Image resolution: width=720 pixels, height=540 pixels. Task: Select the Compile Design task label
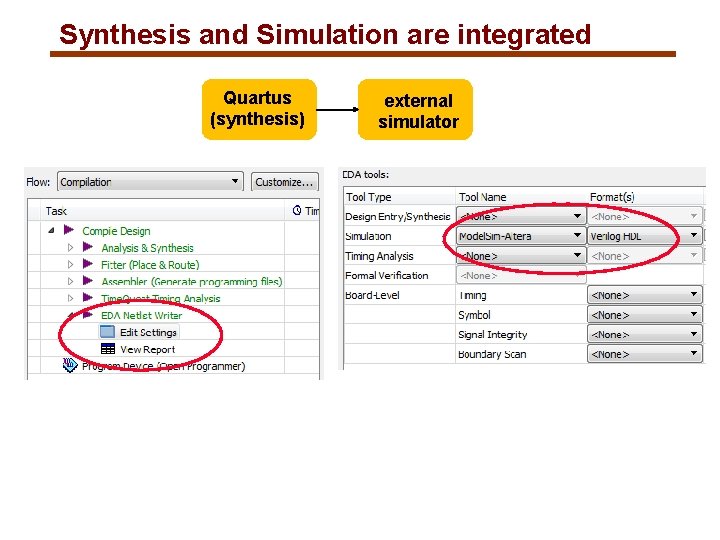pos(116,231)
